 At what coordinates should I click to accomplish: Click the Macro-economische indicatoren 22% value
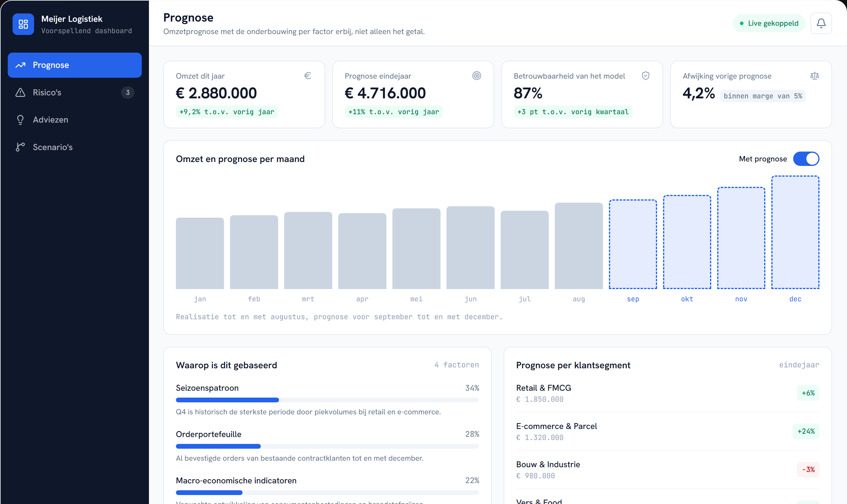[x=472, y=480]
